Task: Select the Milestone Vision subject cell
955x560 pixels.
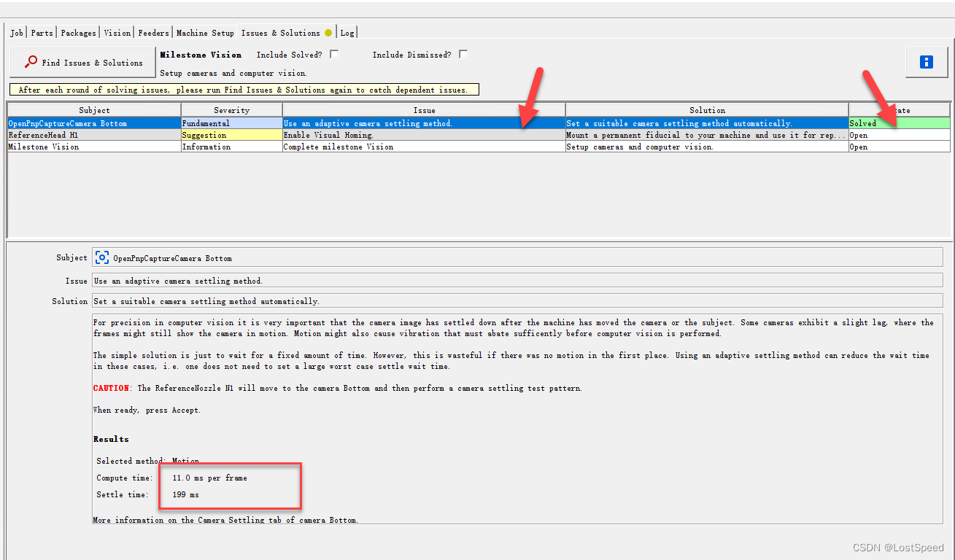Action: (x=95, y=147)
